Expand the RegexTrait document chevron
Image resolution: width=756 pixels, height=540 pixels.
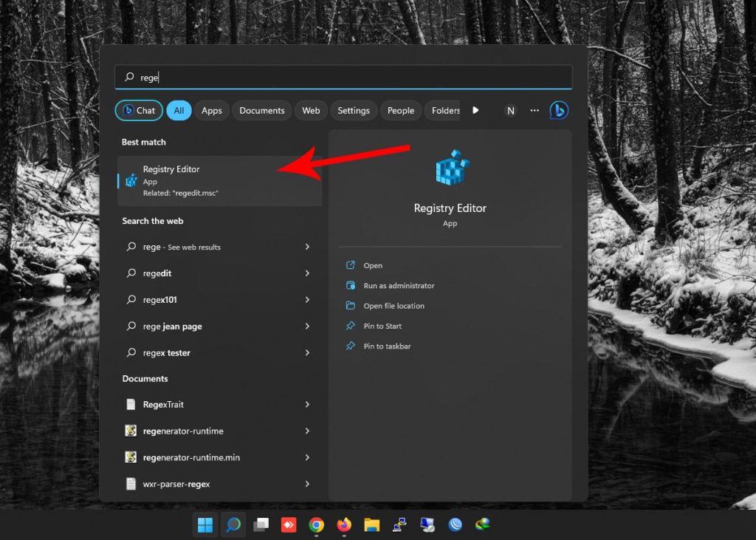coord(307,405)
